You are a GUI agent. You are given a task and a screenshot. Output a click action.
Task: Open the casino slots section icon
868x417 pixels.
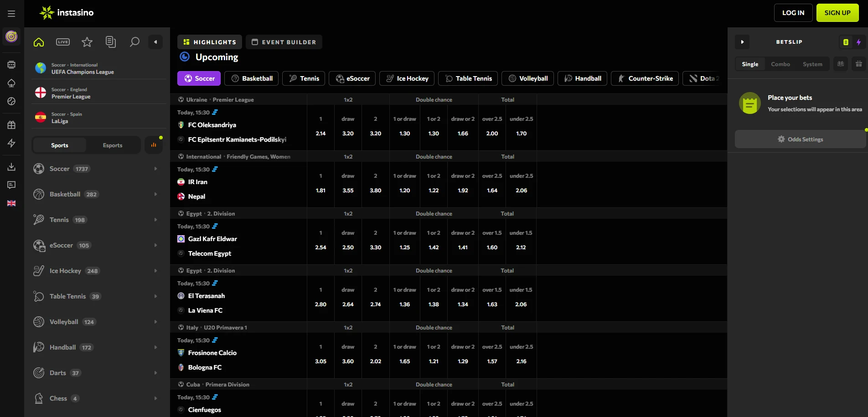pyautogui.click(x=11, y=64)
